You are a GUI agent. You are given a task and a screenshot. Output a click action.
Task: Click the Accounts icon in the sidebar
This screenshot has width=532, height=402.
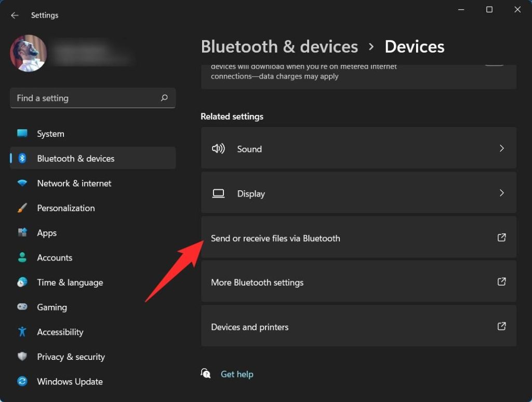pyautogui.click(x=23, y=257)
